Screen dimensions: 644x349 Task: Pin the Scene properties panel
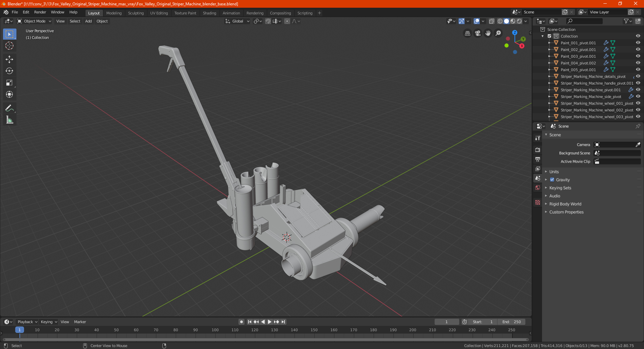point(638,126)
